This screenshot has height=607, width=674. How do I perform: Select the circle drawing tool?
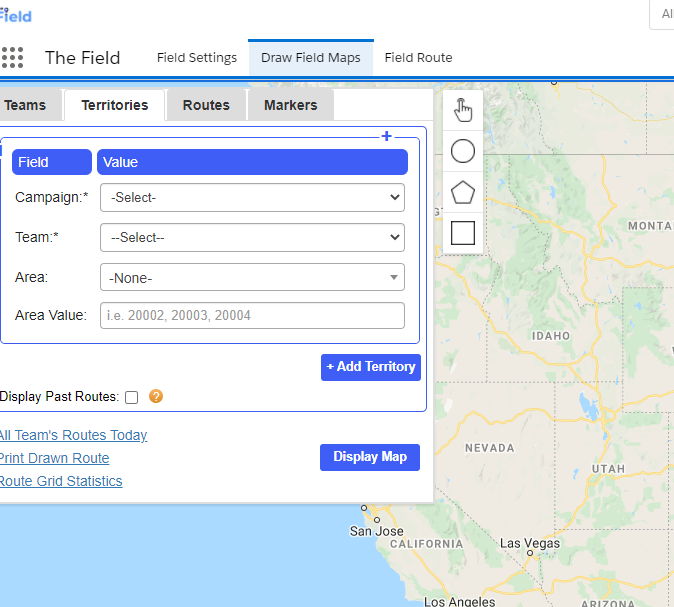[463, 151]
